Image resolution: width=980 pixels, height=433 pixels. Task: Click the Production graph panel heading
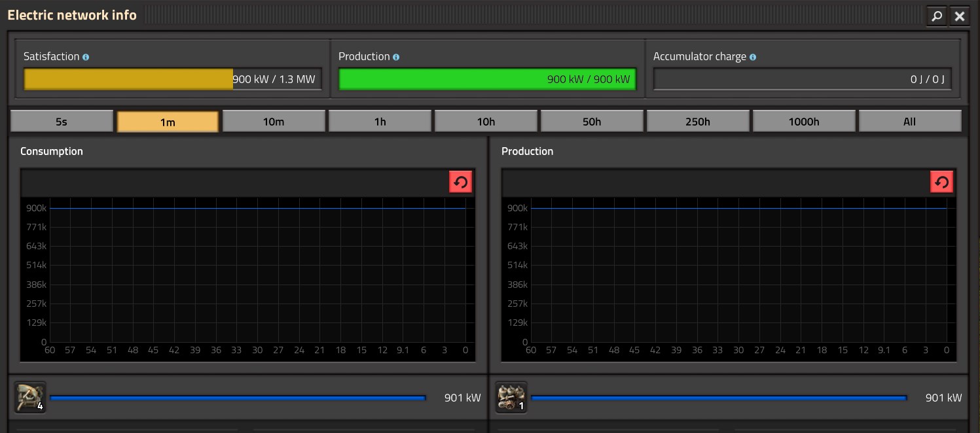tap(527, 151)
